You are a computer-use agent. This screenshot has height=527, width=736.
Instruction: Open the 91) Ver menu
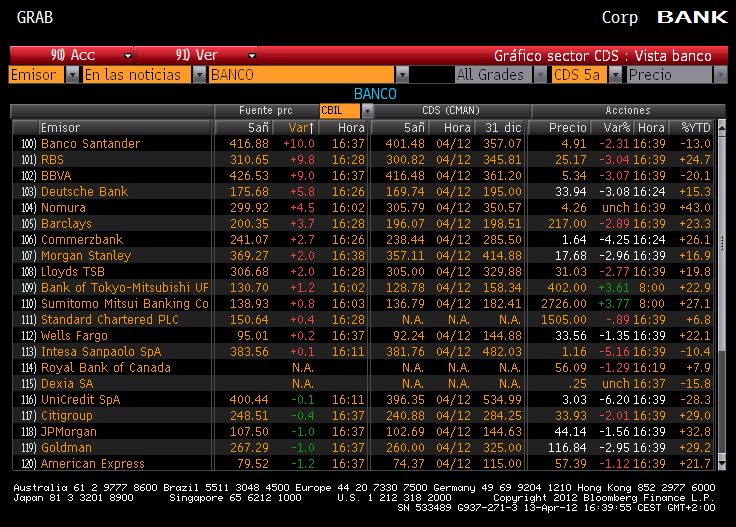(x=196, y=55)
